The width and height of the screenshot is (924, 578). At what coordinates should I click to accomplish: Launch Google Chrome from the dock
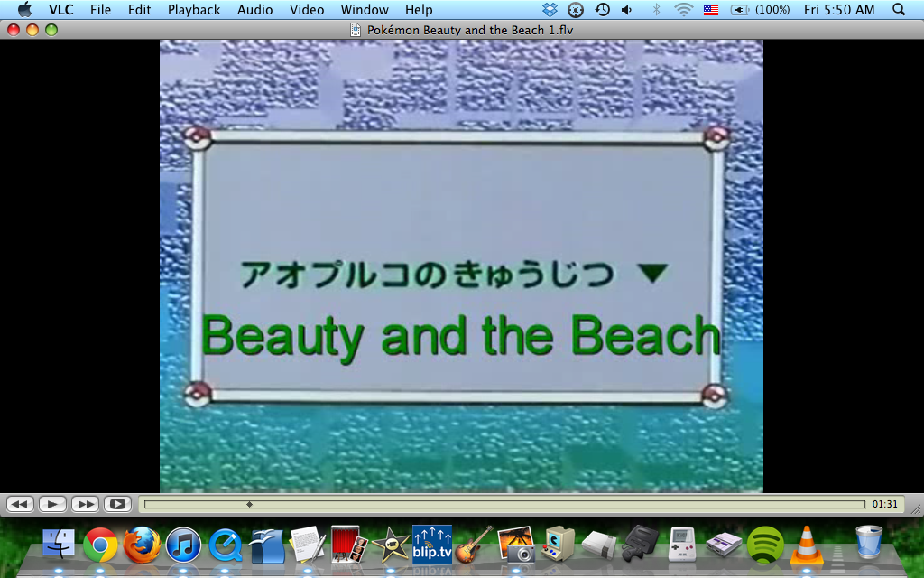[x=100, y=545]
